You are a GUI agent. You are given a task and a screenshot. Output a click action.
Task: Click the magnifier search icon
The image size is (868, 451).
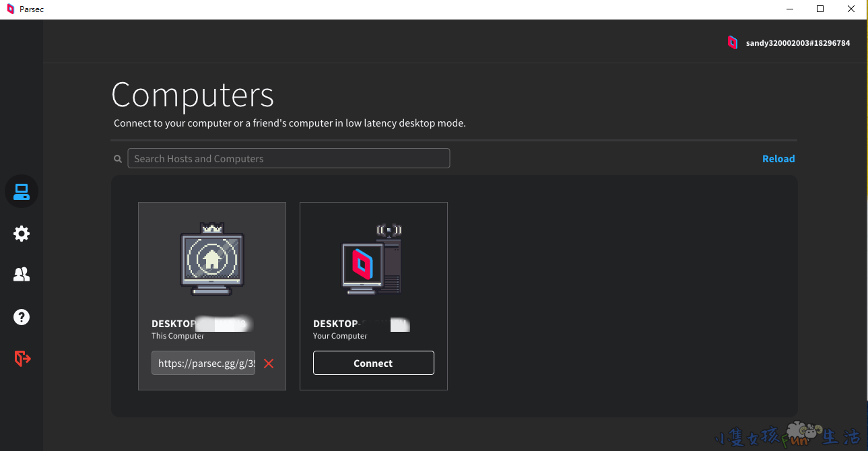click(118, 159)
